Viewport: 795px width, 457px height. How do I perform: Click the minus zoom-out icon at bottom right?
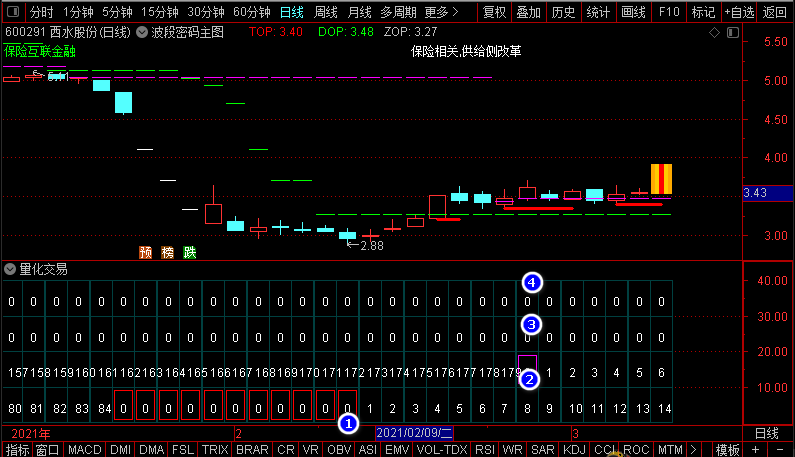pyautogui.click(x=779, y=450)
